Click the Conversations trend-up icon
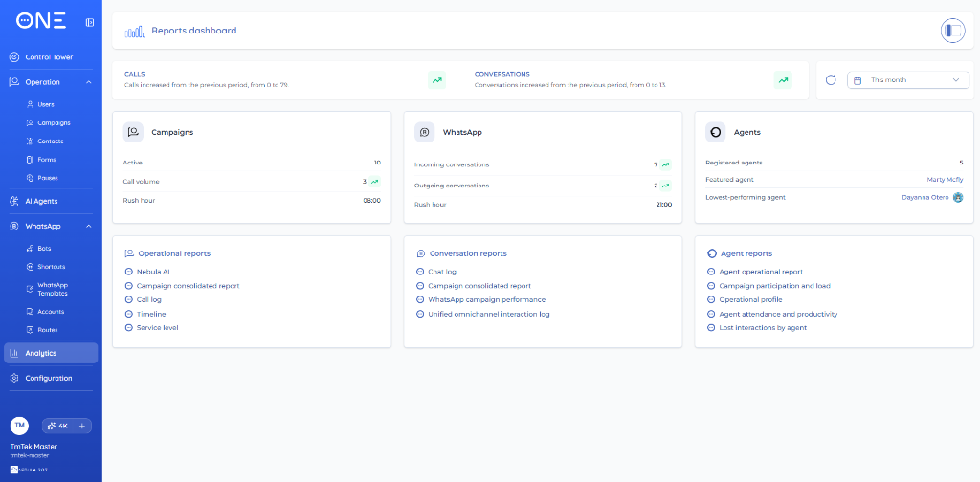The height and width of the screenshot is (482, 980). tap(783, 80)
